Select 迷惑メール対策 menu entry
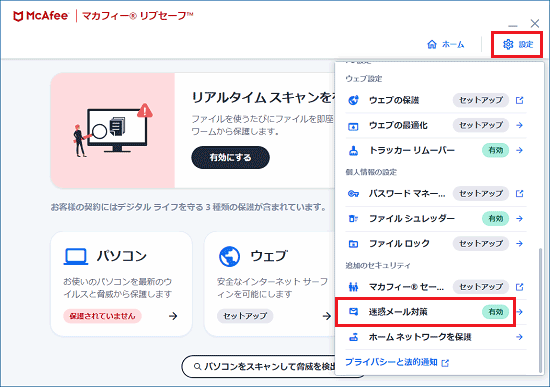 tap(436, 312)
